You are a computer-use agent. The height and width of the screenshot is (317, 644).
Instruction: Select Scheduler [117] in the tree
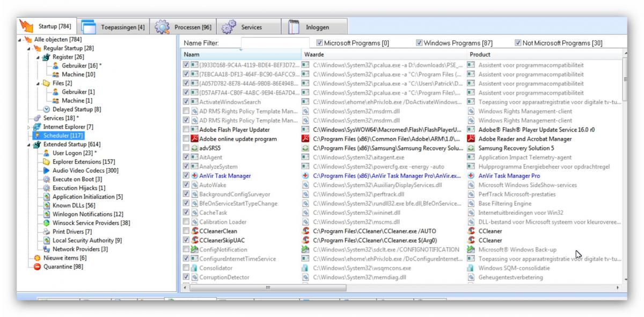click(x=58, y=135)
